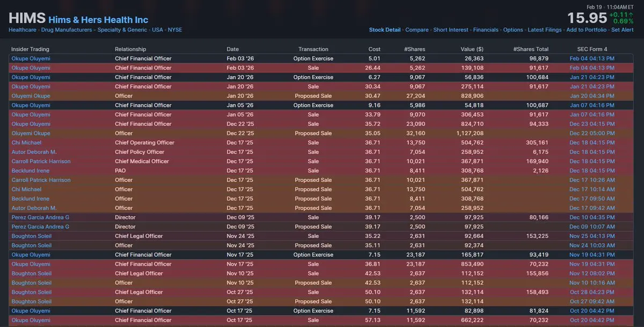Viewport: 644px width, 327px height.
Task: Click the #Shares column header
Action: coord(414,49)
